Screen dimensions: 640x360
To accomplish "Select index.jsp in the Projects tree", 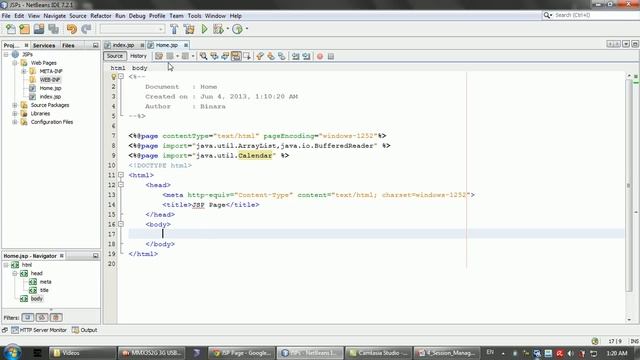I will click(x=50, y=97).
